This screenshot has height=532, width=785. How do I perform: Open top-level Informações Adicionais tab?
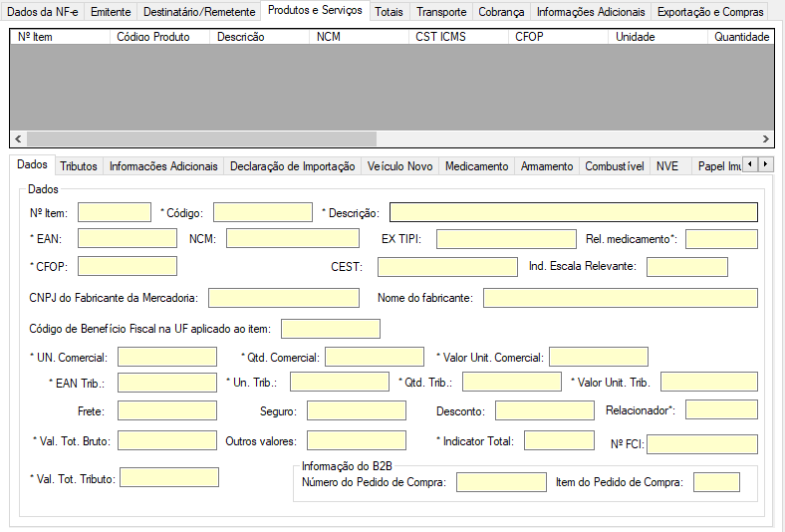tap(591, 12)
